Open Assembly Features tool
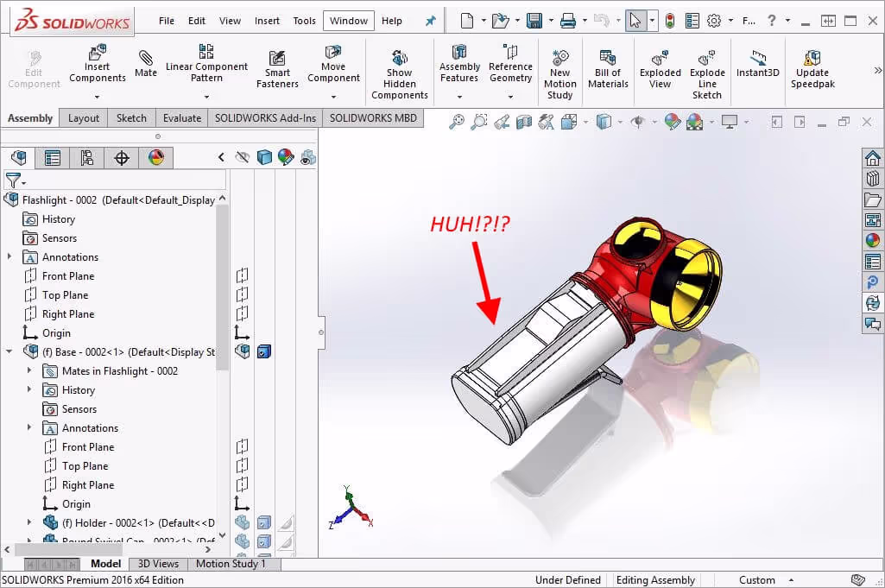The image size is (885, 588). 459,65
